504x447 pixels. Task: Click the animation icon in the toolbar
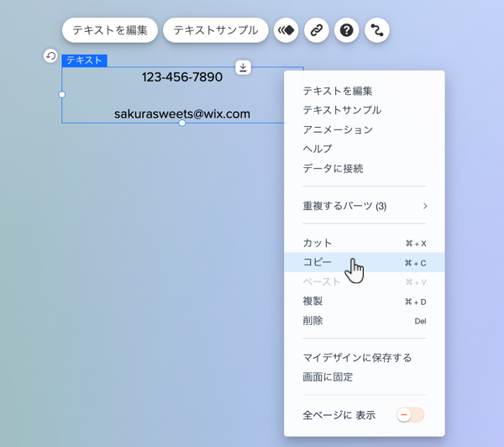pos(286,30)
